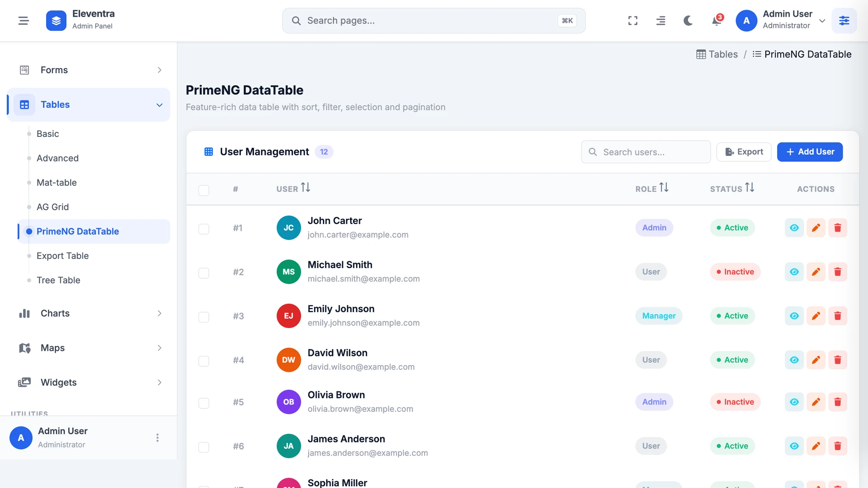Open the theme settings sliders icon
This screenshot has height=488, width=868.
(844, 21)
